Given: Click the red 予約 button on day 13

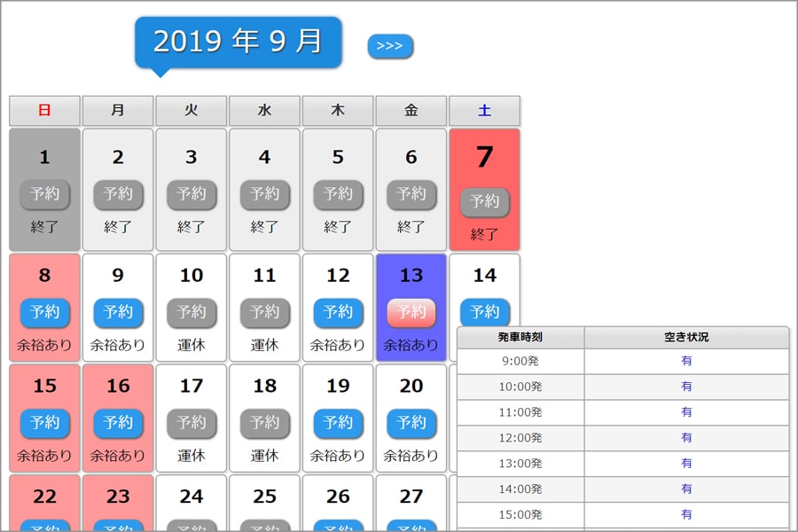Looking at the screenshot, I should [x=411, y=312].
